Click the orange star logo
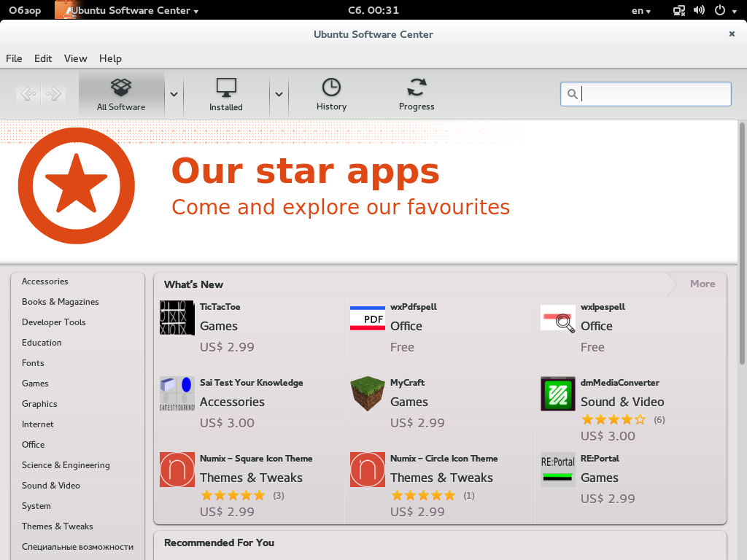 (76, 186)
